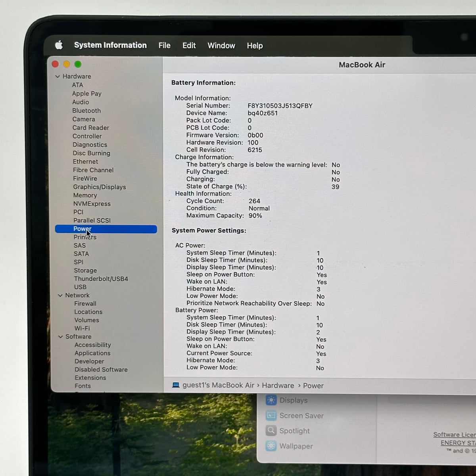
Task: Open Screen Saver icon in System Settings window
Action: point(271,415)
